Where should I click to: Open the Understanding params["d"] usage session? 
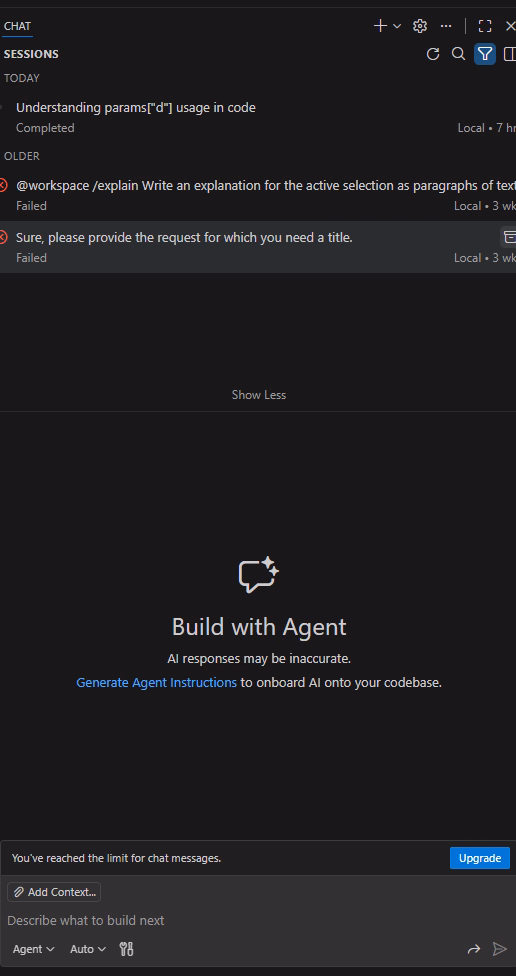pyautogui.click(x=258, y=117)
